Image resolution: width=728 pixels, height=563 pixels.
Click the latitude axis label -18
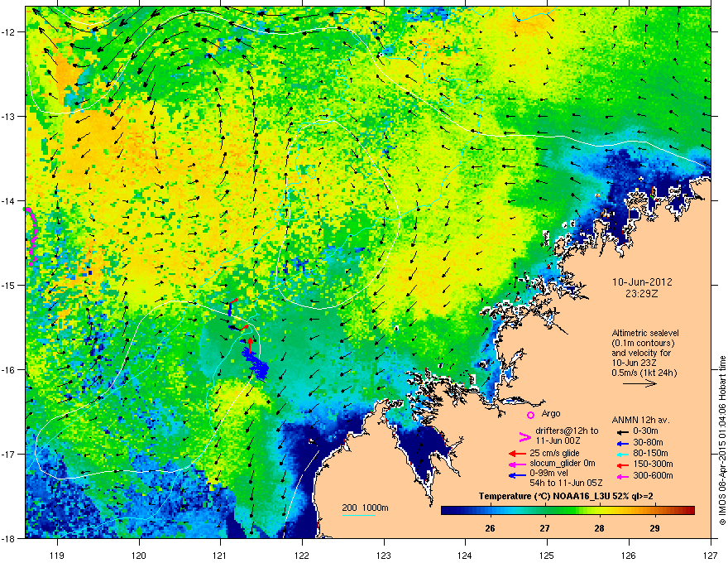coord(8,538)
